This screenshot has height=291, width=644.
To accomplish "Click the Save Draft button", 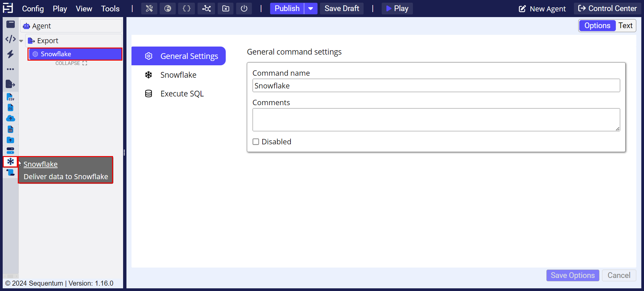I will [342, 9].
